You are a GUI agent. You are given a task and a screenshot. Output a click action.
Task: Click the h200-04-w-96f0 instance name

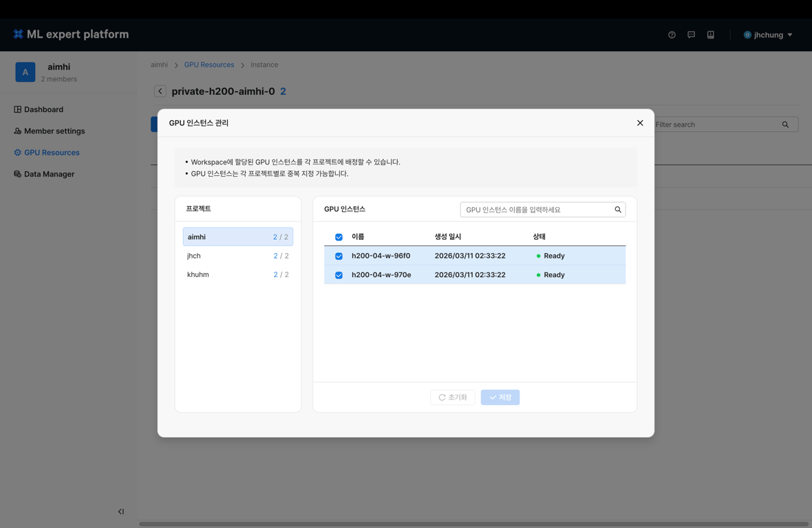(x=381, y=256)
